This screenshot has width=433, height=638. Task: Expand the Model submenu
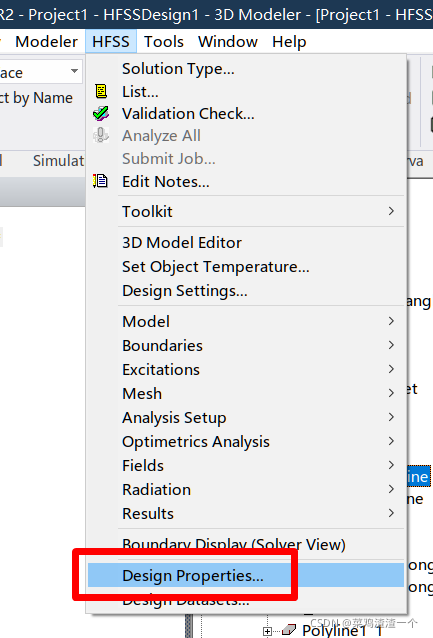pos(246,321)
